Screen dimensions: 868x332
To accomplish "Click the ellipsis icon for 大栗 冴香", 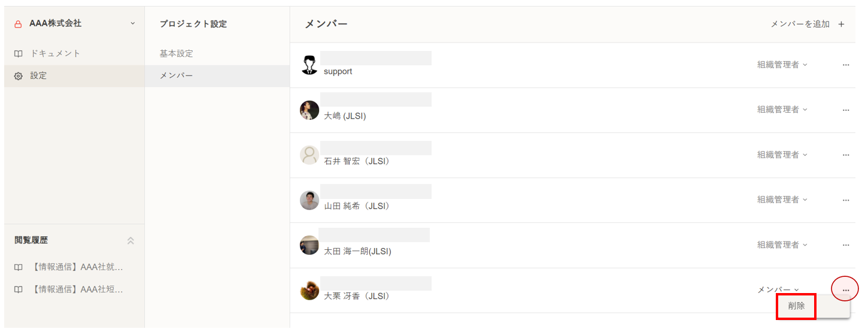I will 845,290.
